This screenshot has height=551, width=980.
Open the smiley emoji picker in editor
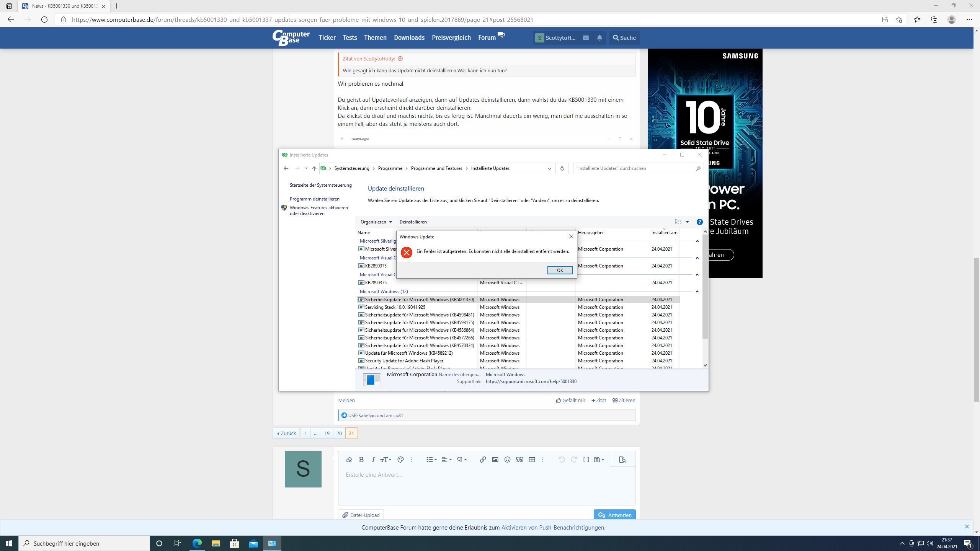pyautogui.click(x=507, y=460)
